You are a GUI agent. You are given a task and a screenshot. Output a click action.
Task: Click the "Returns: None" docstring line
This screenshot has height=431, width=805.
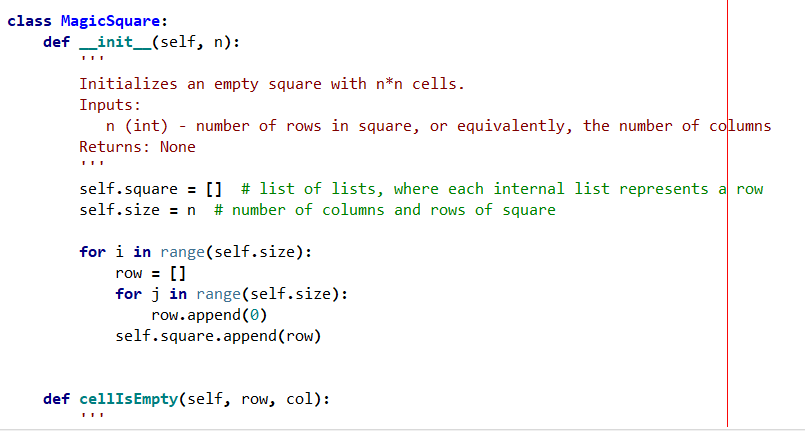coord(137,147)
